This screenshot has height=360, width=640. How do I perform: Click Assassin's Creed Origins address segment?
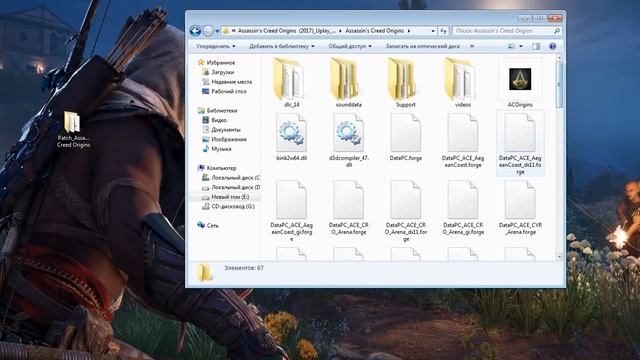374,31
